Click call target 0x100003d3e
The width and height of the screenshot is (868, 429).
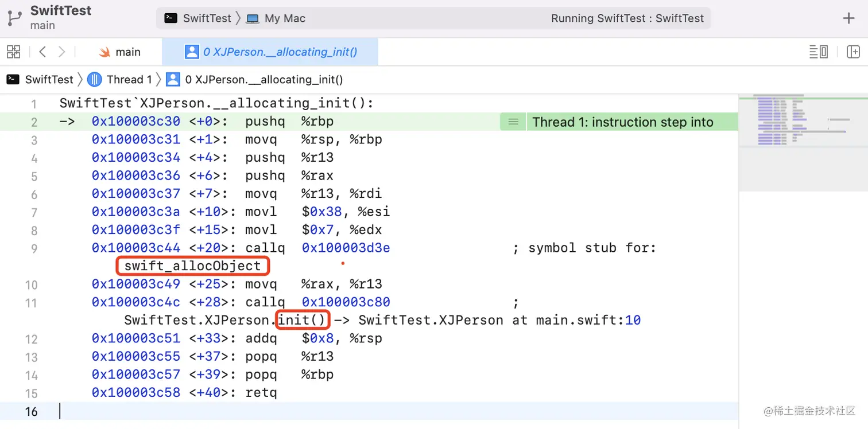tap(346, 248)
